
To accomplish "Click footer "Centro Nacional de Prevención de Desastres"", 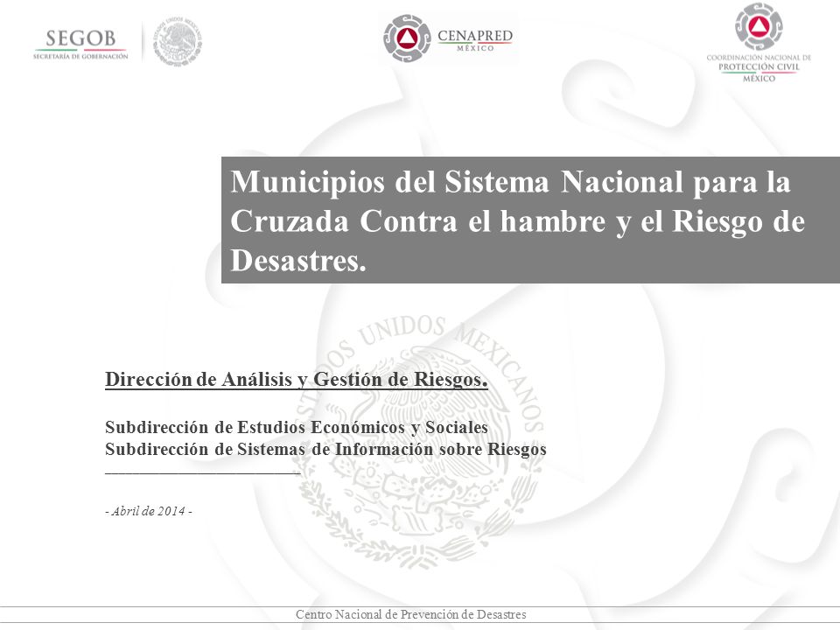I will pos(411,614).
